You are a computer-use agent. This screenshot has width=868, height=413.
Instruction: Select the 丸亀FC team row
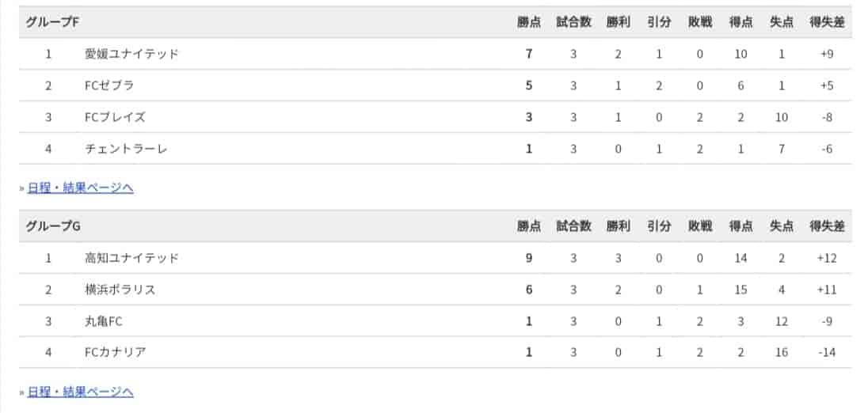click(x=435, y=321)
